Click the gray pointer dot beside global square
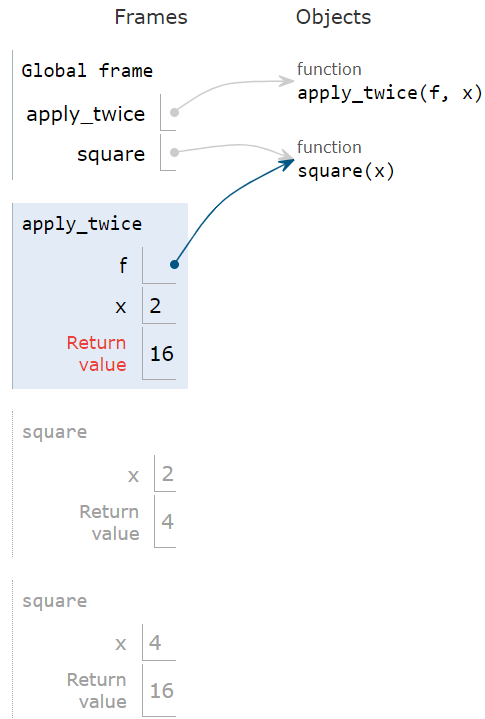This screenshot has width=485, height=719. coord(174,152)
